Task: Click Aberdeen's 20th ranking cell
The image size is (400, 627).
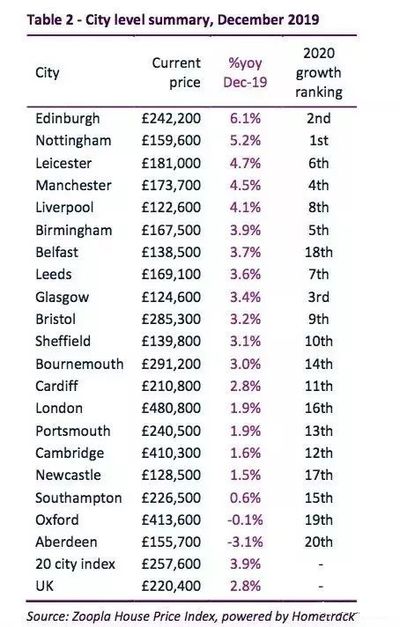Action: (x=318, y=542)
